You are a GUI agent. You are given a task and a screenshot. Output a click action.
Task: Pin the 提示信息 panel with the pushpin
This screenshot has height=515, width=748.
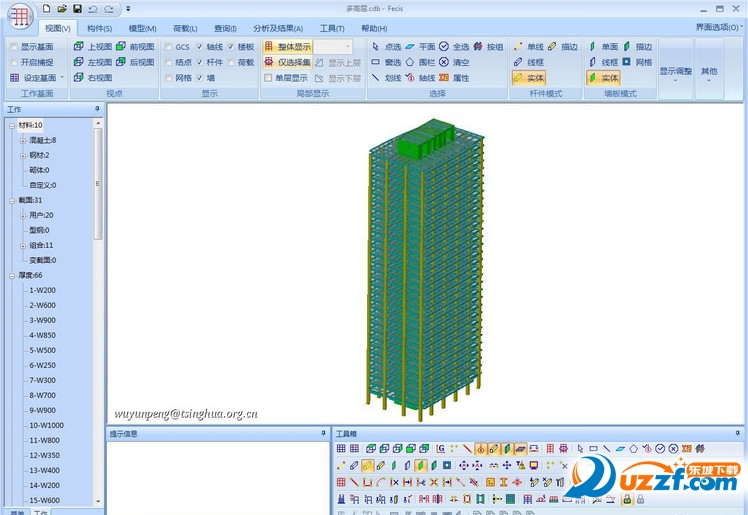tap(323, 433)
